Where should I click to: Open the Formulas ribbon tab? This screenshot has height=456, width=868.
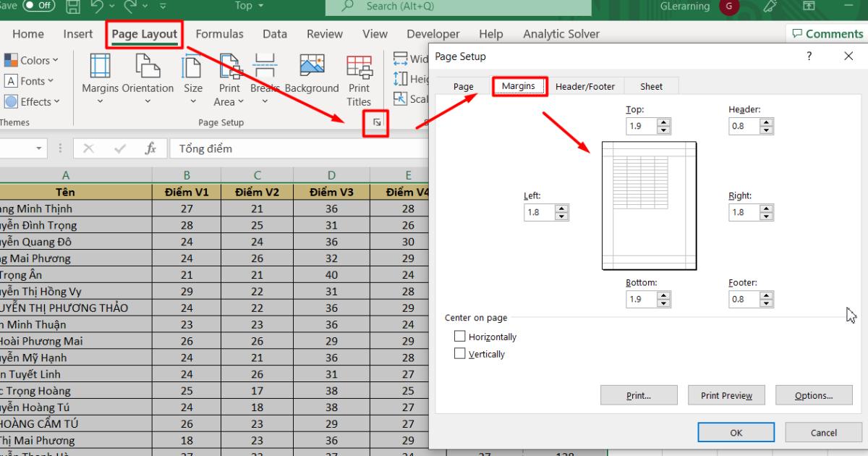pos(219,34)
